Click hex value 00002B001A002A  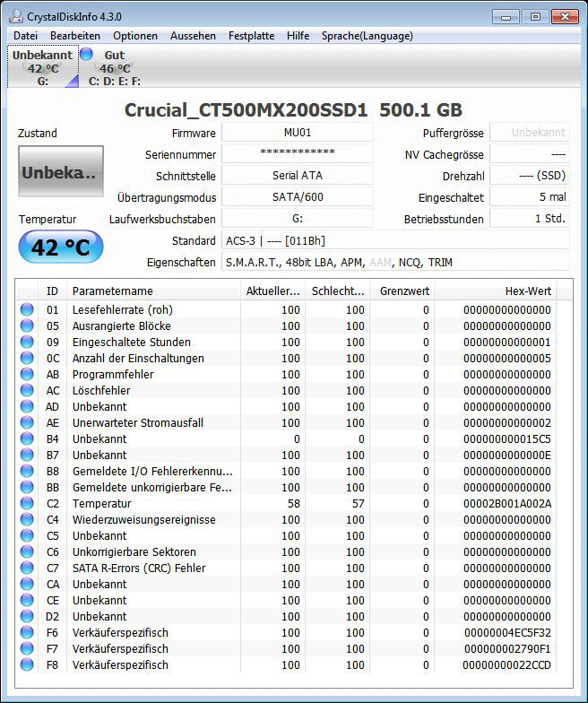pyautogui.click(x=507, y=504)
